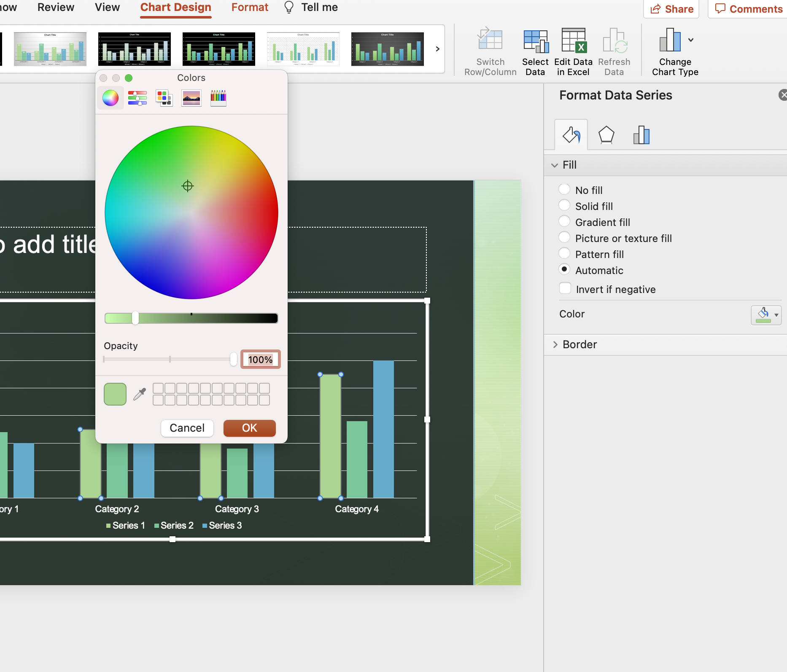Click the Share button

(x=671, y=9)
